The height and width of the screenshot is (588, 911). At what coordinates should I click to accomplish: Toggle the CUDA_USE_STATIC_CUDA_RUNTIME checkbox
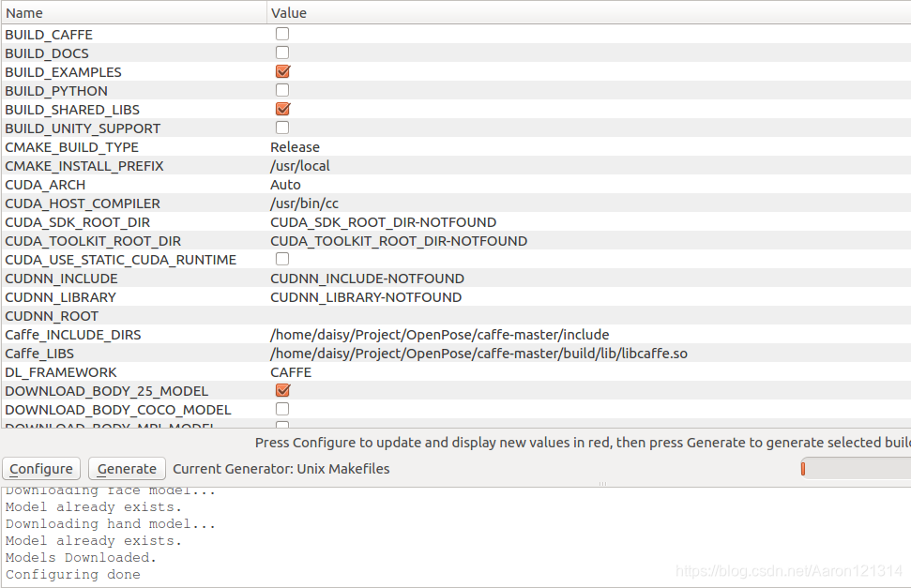coord(282,259)
